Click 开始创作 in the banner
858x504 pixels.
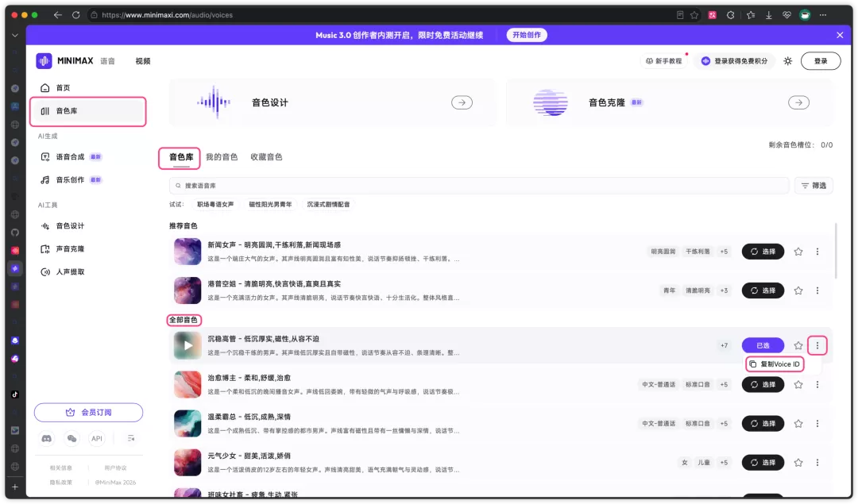[527, 35]
